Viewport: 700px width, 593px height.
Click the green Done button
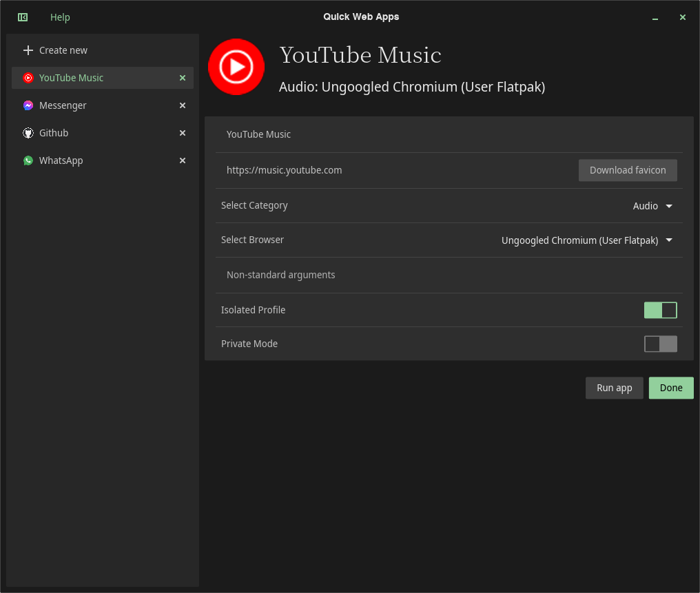[671, 388]
